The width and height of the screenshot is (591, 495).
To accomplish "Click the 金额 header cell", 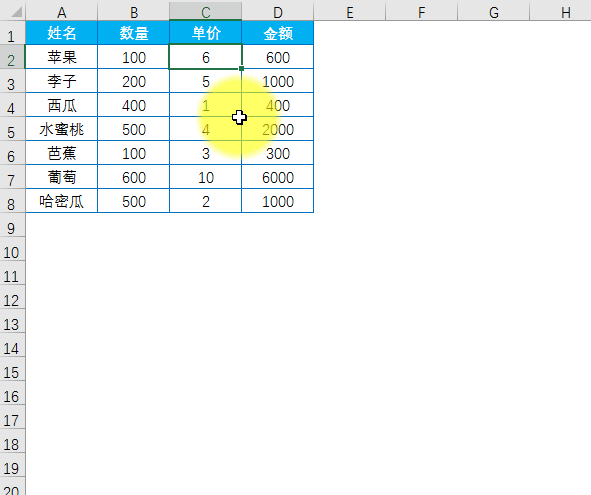I will [277, 33].
